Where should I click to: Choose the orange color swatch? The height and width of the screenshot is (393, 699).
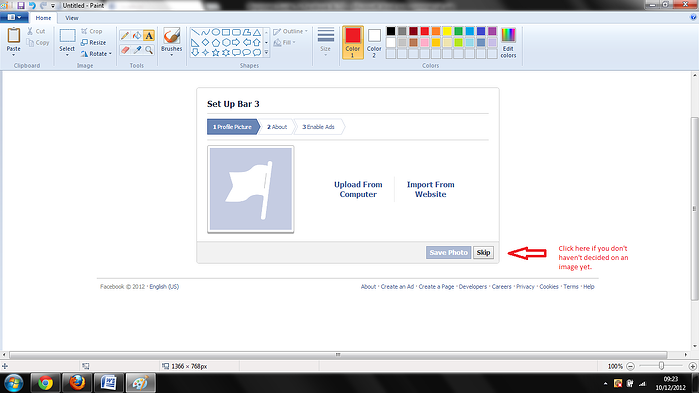(436, 31)
